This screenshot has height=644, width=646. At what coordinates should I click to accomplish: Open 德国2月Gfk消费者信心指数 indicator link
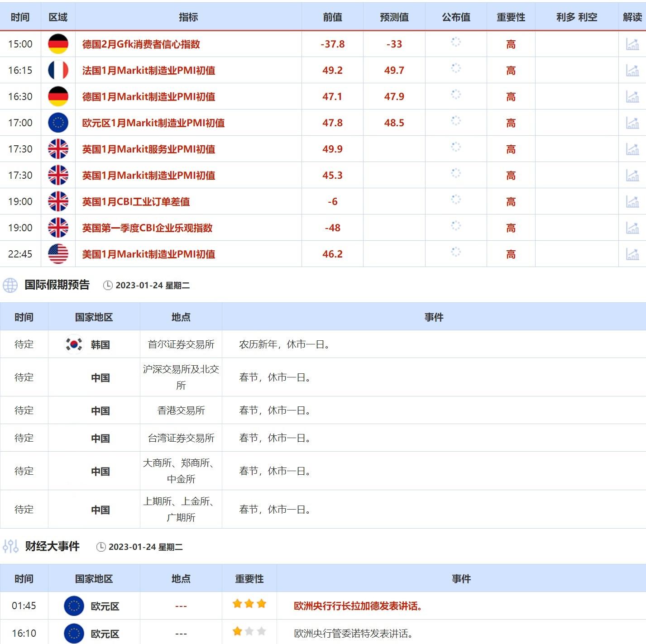[141, 44]
